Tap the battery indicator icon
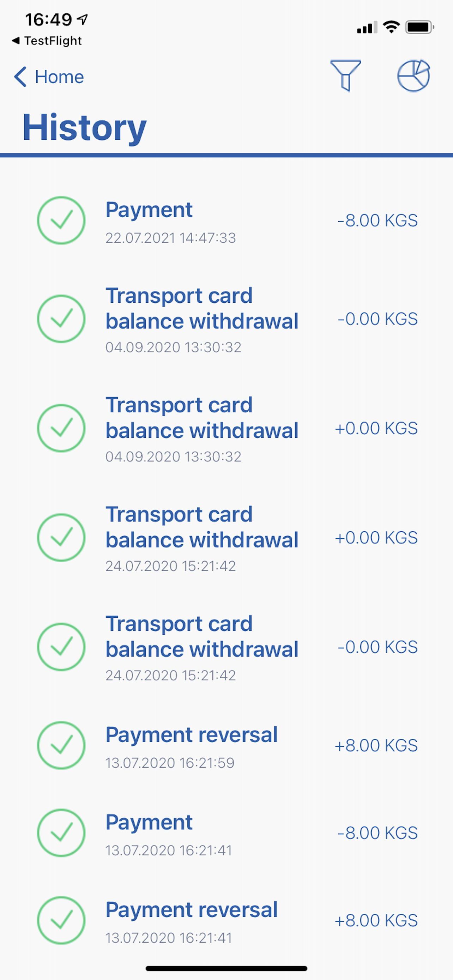Image resolution: width=453 pixels, height=980 pixels. [419, 27]
